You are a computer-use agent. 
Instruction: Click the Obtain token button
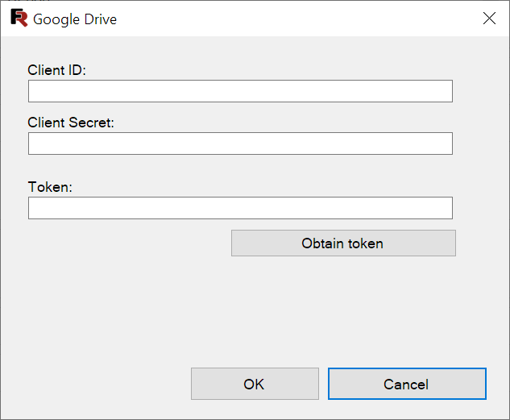[343, 243]
